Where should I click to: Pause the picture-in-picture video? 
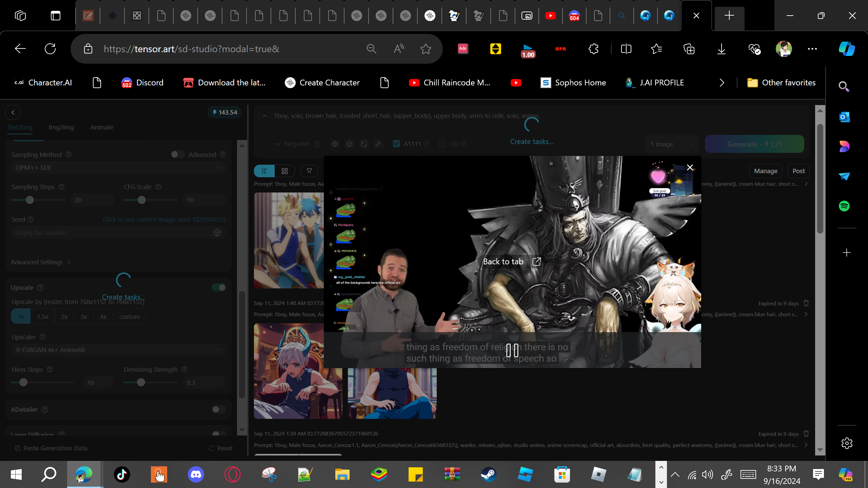(512, 350)
